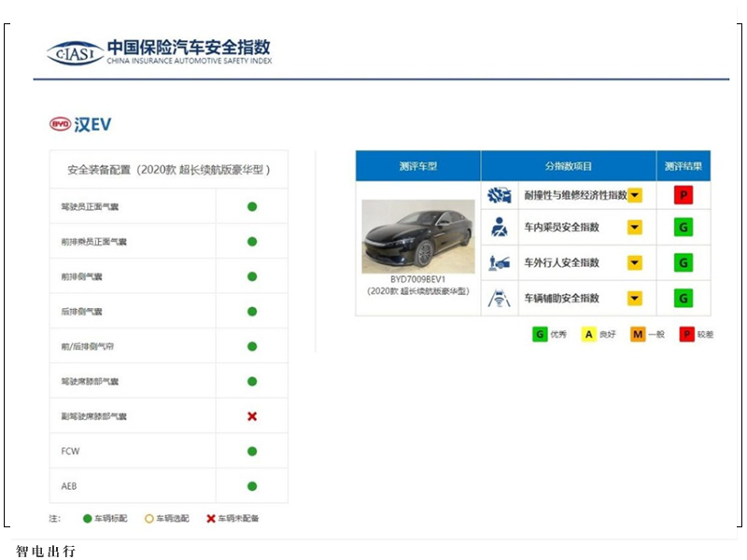Click the AEB row label
Viewport: 747px width, 560px height.
point(68,486)
